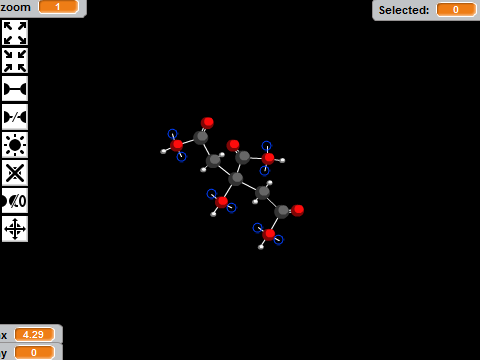The height and width of the screenshot is (360, 480).
Task: Click the X delete atom icon
Action: click(x=15, y=173)
